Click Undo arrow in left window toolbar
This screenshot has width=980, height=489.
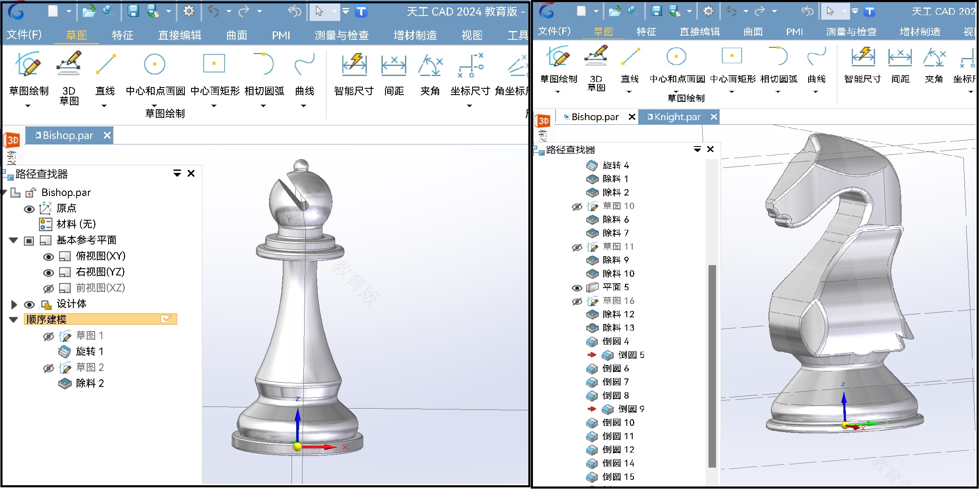pos(213,11)
